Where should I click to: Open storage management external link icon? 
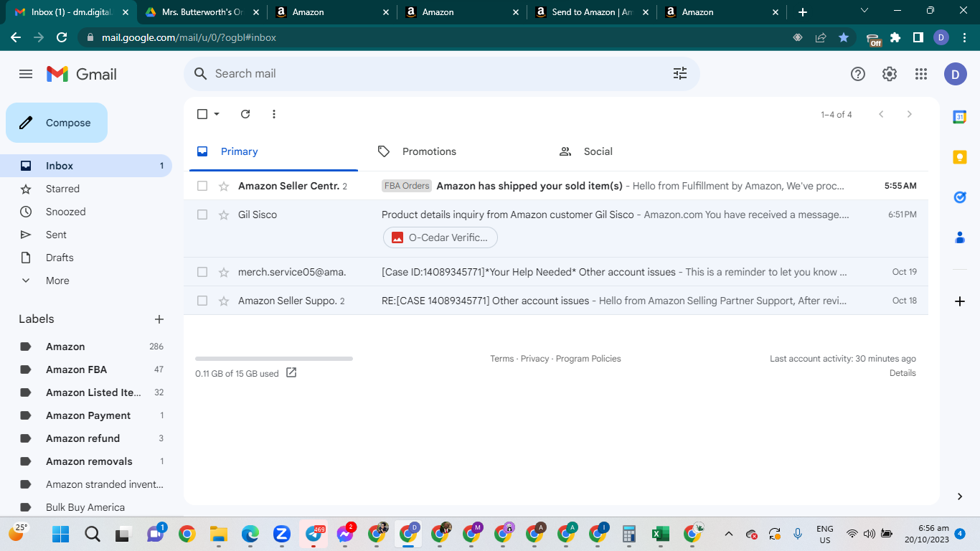[291, 372]
